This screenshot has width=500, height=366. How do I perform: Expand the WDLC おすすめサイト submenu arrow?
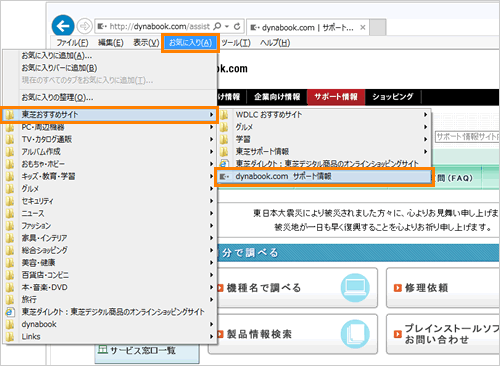(x=425, y=115)
